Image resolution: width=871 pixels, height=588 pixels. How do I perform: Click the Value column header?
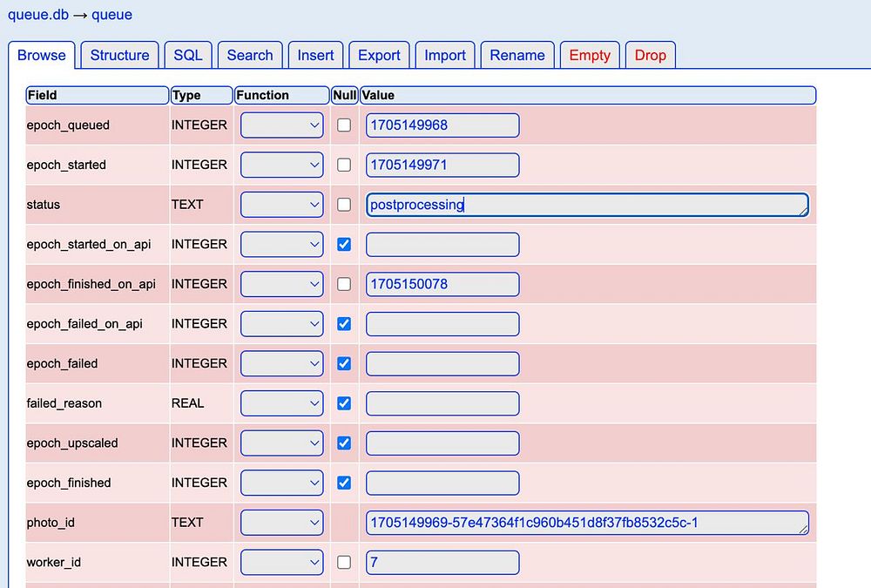point(588,95)
